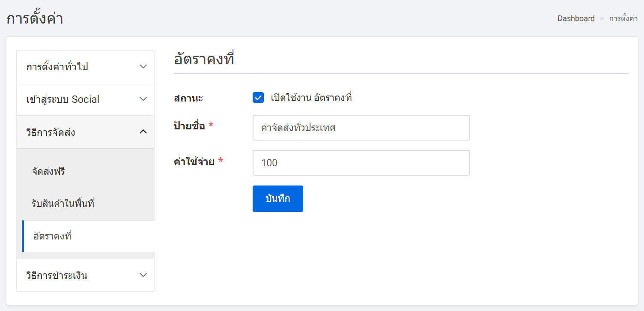
Task: Click the สถานะ field label
Action: (188, 98)
